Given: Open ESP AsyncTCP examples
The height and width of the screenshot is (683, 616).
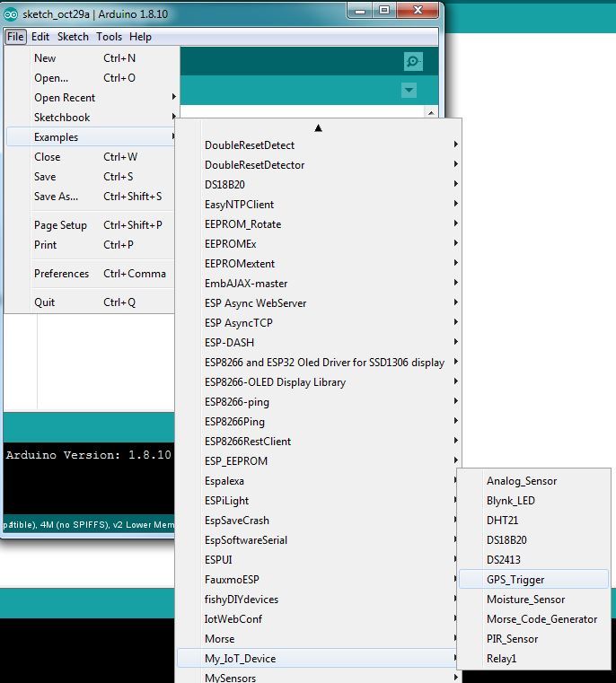Looking at the screenshot, I should (318, 323).
